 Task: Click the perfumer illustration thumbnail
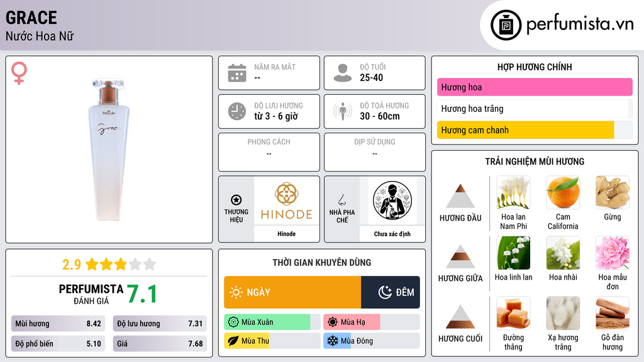click(392, 200)
